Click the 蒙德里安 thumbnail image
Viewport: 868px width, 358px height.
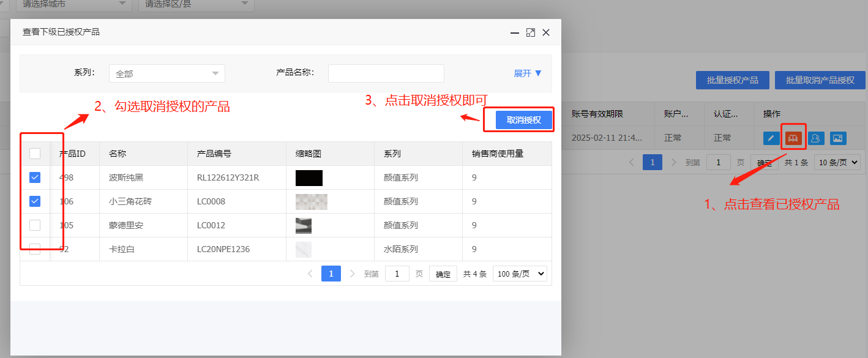(304, 225)
